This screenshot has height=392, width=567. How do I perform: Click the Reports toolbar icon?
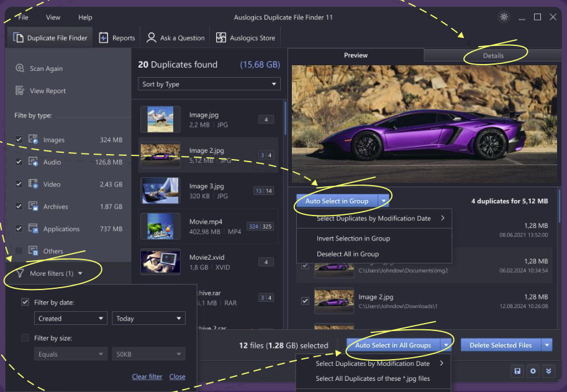pos(104,38)
